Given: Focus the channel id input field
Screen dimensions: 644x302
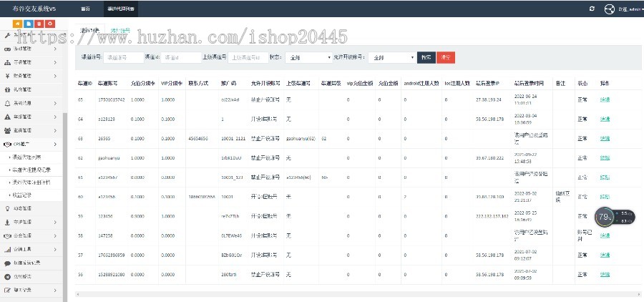Looking at the screenshot, I should [181, 57].
